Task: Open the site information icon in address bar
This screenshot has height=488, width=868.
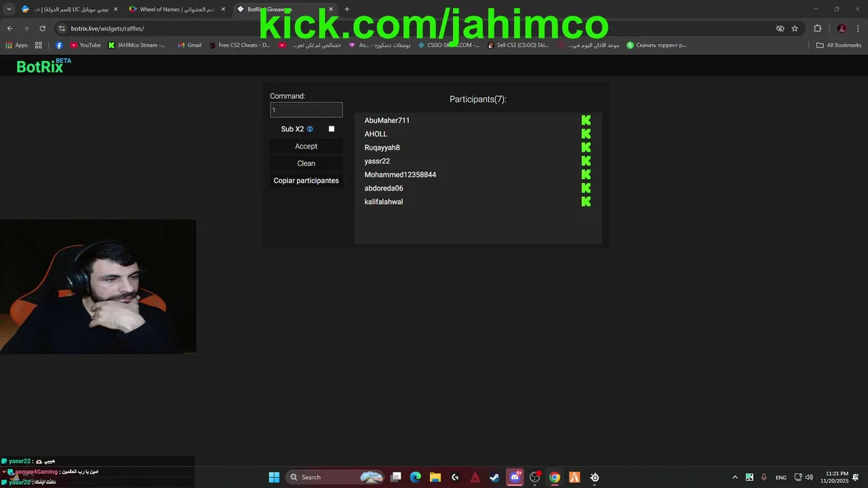Action: tap(62, 28)
